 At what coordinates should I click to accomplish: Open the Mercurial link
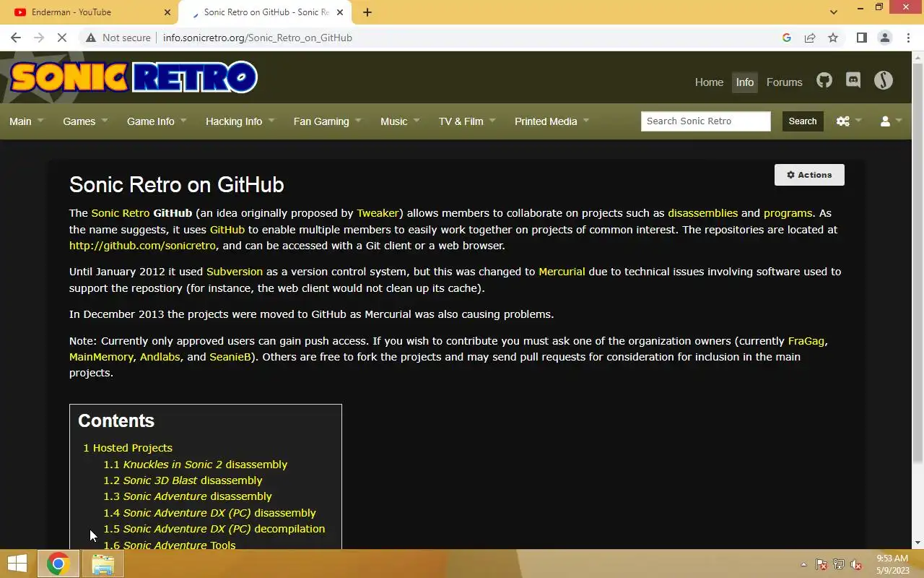[562, 272]
